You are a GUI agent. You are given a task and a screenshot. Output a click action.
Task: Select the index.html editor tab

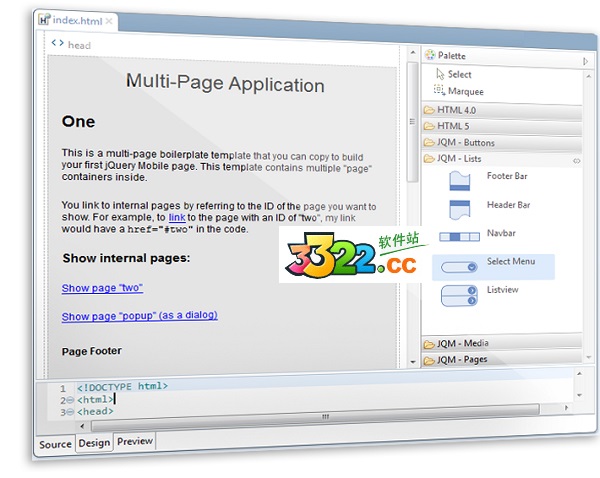[x=77, y=20]
